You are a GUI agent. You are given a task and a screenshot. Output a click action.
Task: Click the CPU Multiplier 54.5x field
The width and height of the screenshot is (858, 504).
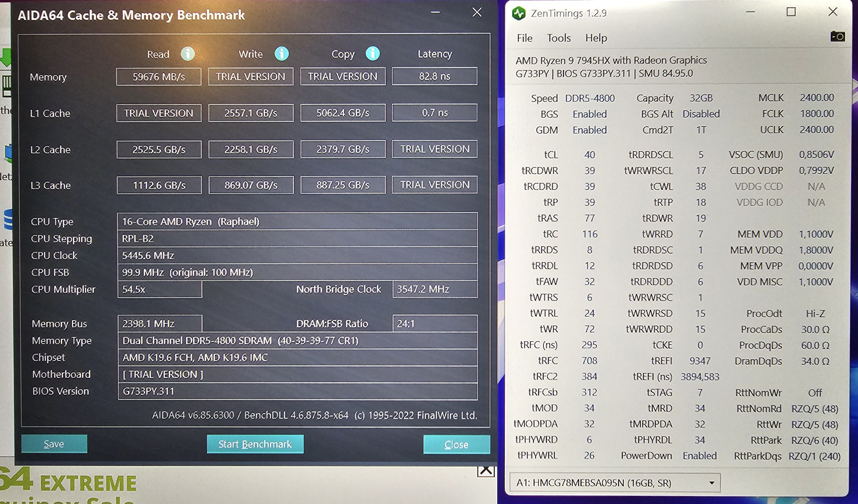(160, 289)
